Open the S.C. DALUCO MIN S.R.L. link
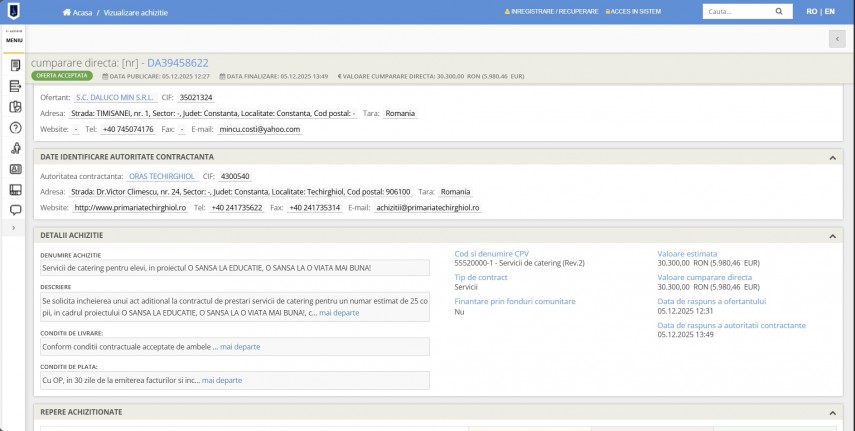Viewport: 855px width, 431px height. pos(115,97)
